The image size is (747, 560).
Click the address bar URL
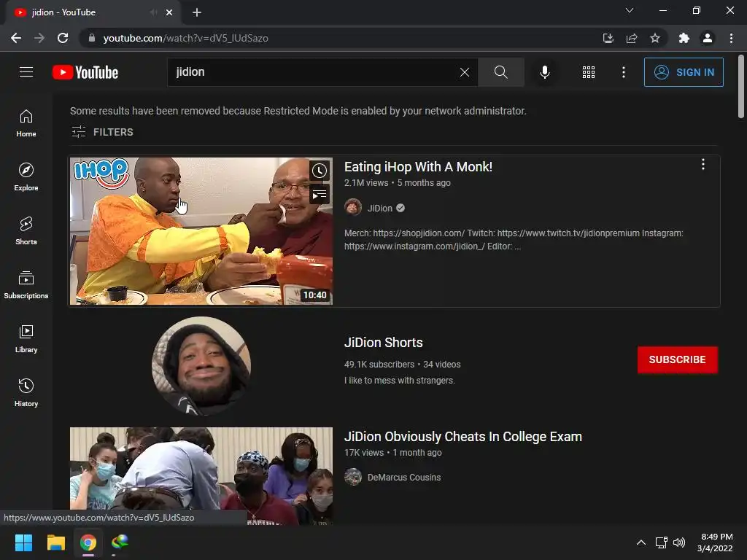[x=186, y=38]
